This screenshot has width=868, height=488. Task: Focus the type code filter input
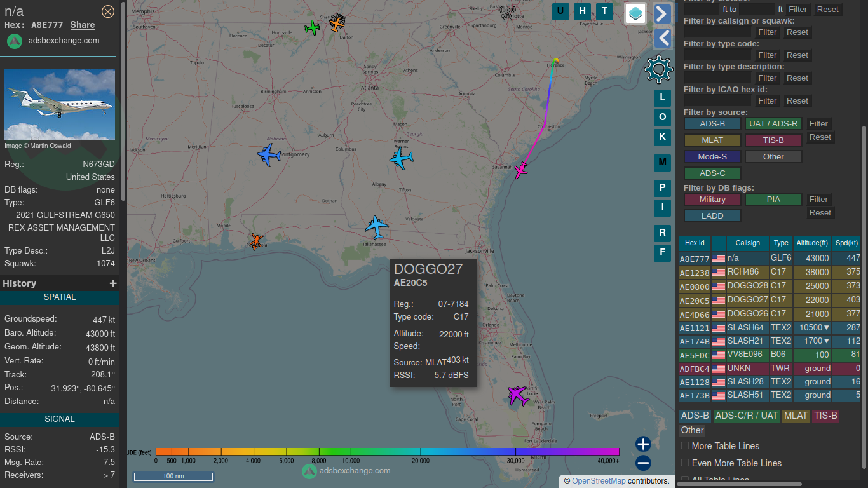click(718, 55)
